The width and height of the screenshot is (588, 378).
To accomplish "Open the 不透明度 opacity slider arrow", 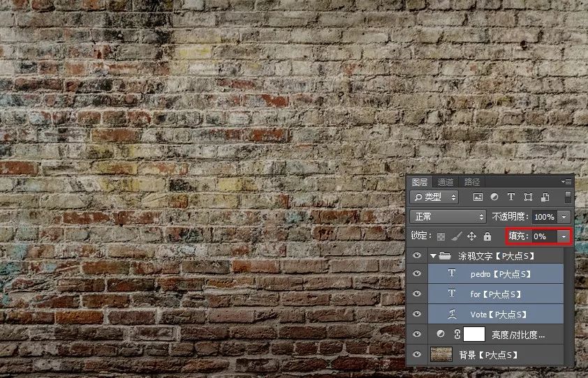I will coord(564,217).
